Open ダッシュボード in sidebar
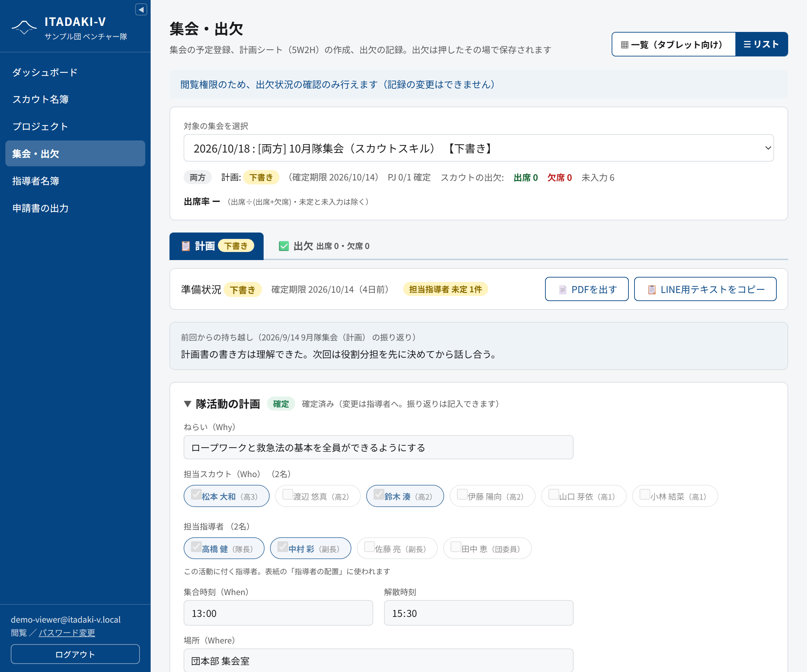This screenshot has height=672, width=807. tap(75, 72)
